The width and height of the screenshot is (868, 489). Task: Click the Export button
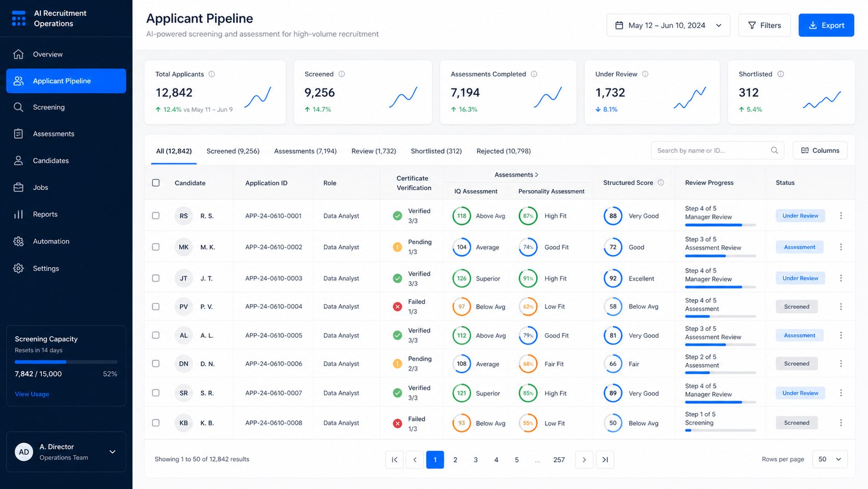click(826, 25)
